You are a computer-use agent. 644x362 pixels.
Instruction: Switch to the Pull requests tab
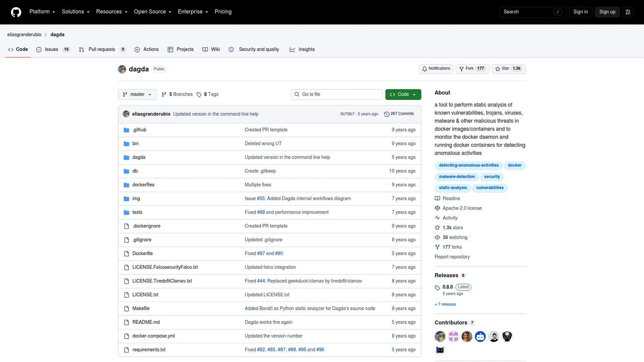pyautogui.click(x=102, y=49)
